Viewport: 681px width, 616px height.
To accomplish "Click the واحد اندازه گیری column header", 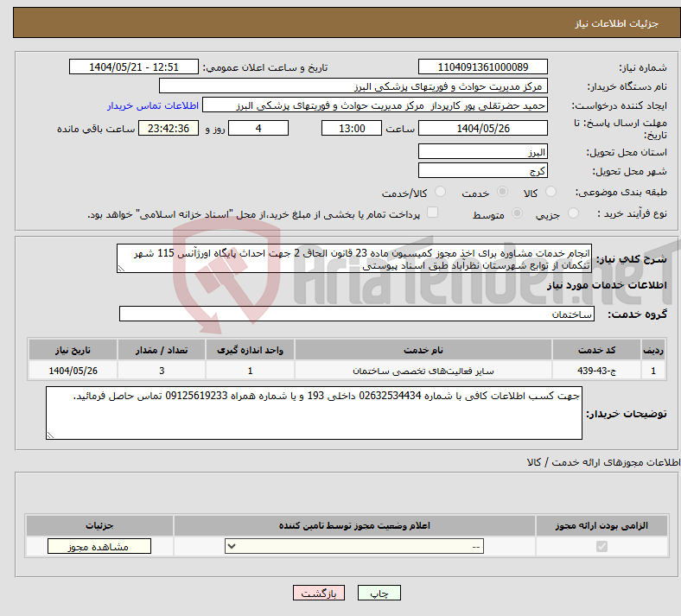I will (250, 350).
